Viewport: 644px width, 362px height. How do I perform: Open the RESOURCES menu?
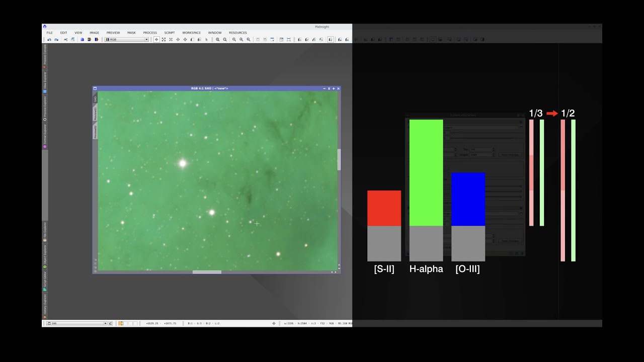tap(238, 33)
